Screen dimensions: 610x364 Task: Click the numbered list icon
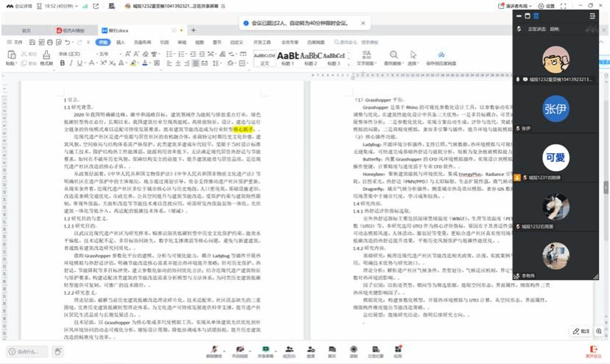pyautogui.click(x=182, y=54)
